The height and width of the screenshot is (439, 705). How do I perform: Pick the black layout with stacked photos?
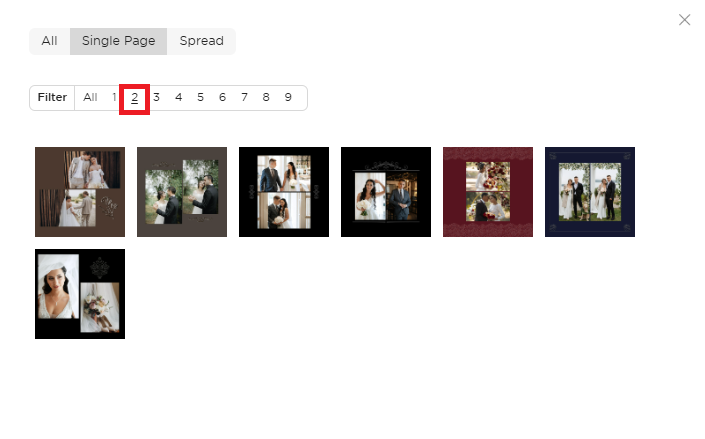[x=284, y=192]
